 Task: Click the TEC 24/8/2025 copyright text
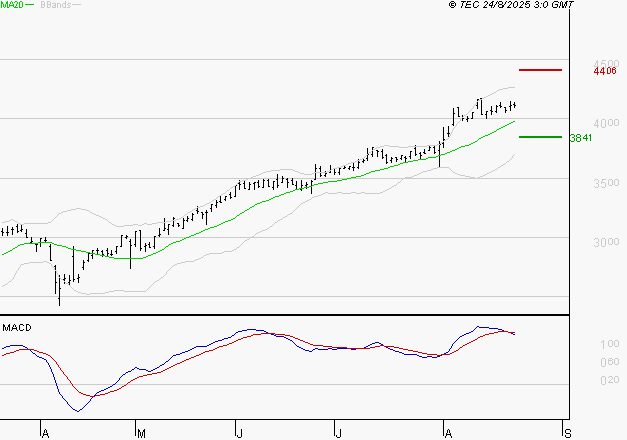(x=511, y=5)
